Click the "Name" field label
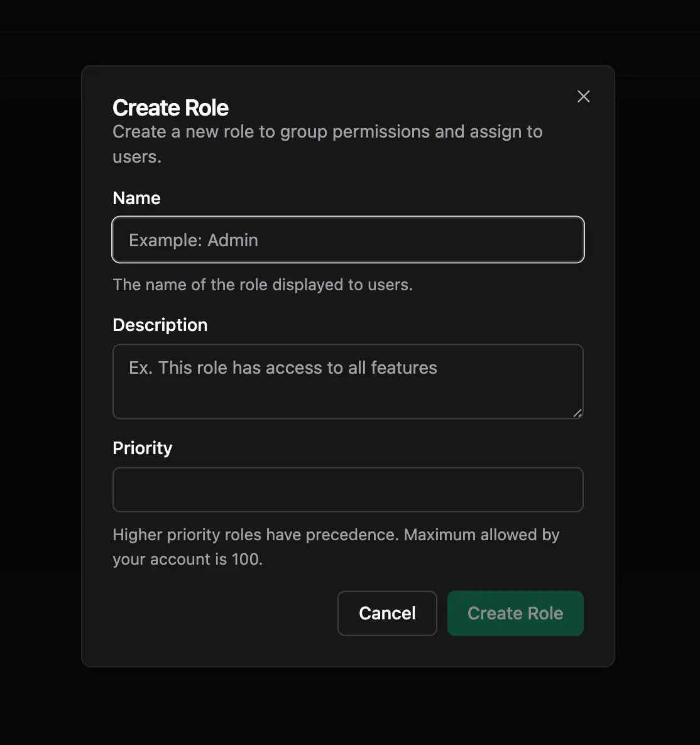Screen dimensions: 700x745 [x=136, y=198]
